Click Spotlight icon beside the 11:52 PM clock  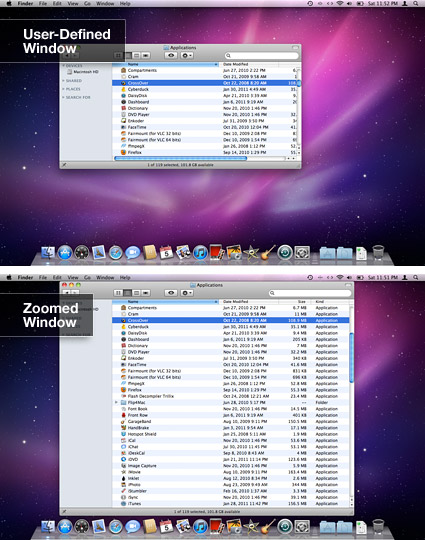(x=416, y=3)
